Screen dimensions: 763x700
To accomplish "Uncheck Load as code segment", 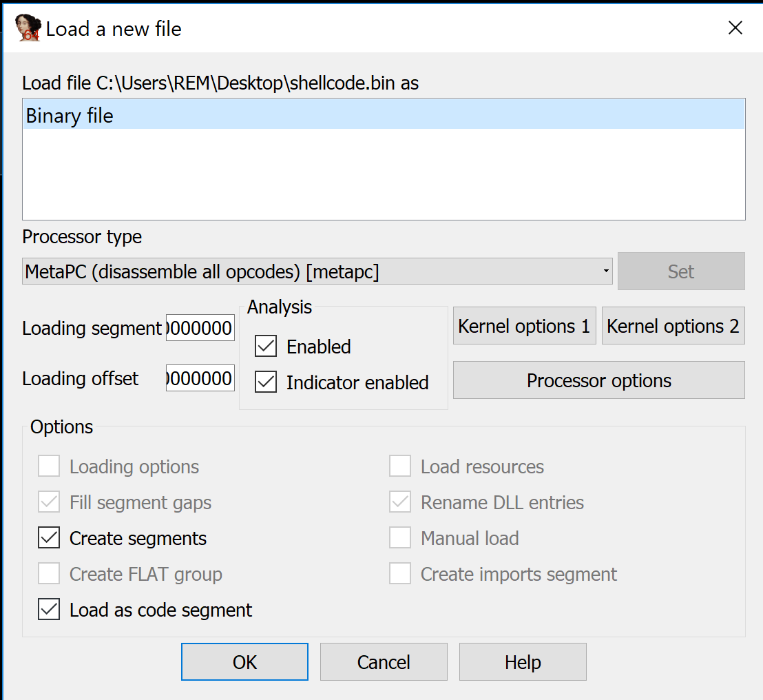I will [x=49, y=609].
